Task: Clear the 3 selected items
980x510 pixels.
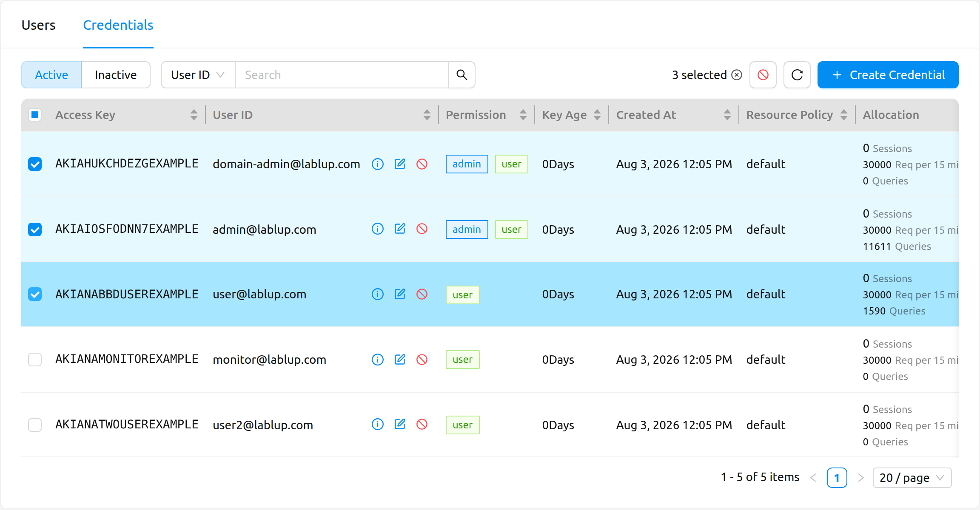Action: click(x=737, y=75)
